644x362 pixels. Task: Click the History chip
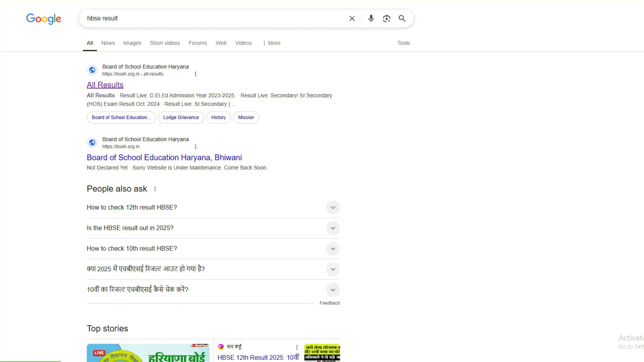(x=218, y=118)
